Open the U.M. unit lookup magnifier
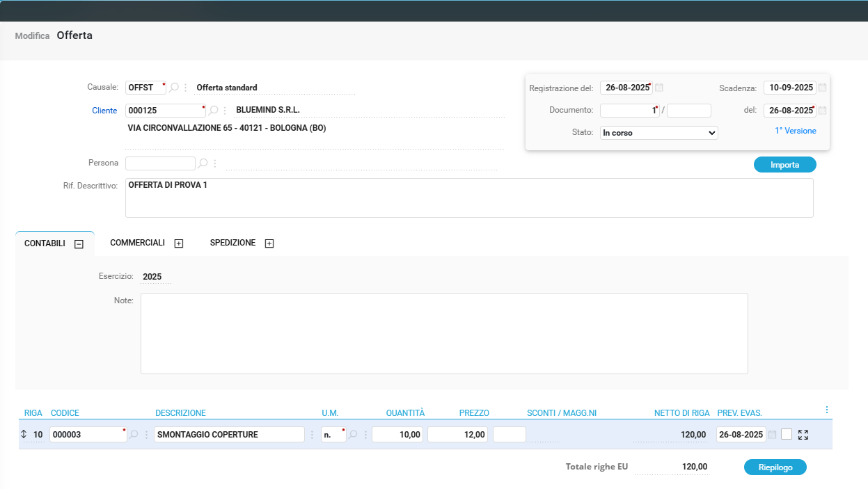Image resolution: width=868 pixels, height=489 pixels. pyautogui.click(x=353, y=435)
